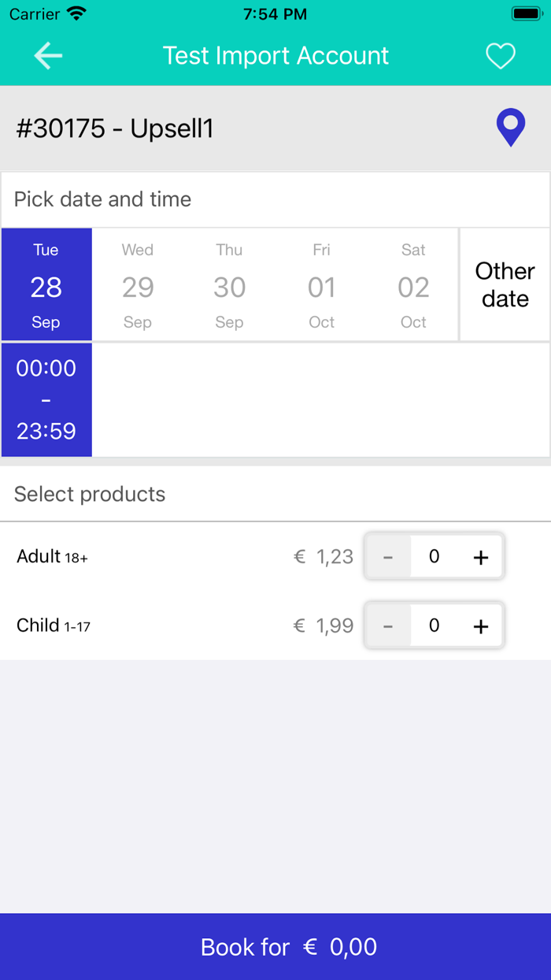Open the Other date picker
Image resolution: width=551 pixels, height=980 pixels.
click(505, 285)
